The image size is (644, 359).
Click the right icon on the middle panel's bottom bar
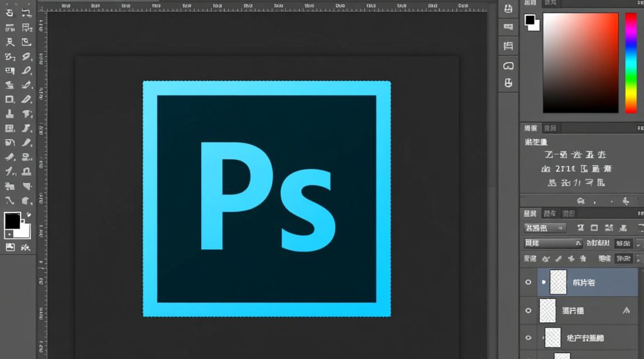tap(625, 201)
